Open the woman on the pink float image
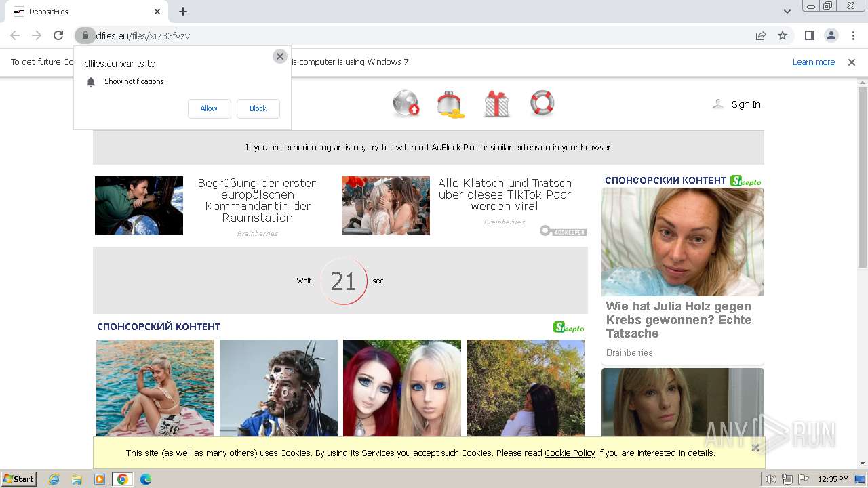Image resolution: width=868 pixels, height=488 pixels. (x=155, y=388)
